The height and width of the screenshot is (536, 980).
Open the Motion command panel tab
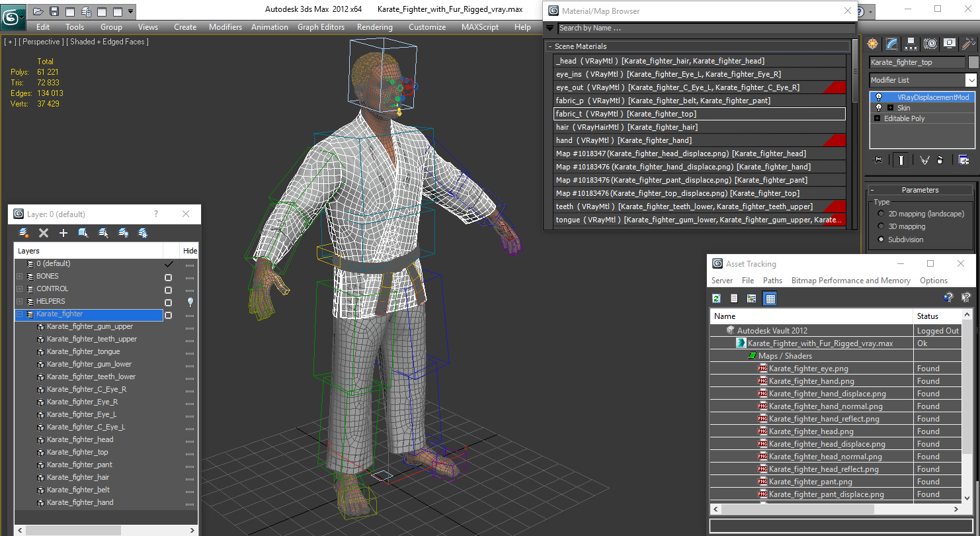(x=930, y=44)
